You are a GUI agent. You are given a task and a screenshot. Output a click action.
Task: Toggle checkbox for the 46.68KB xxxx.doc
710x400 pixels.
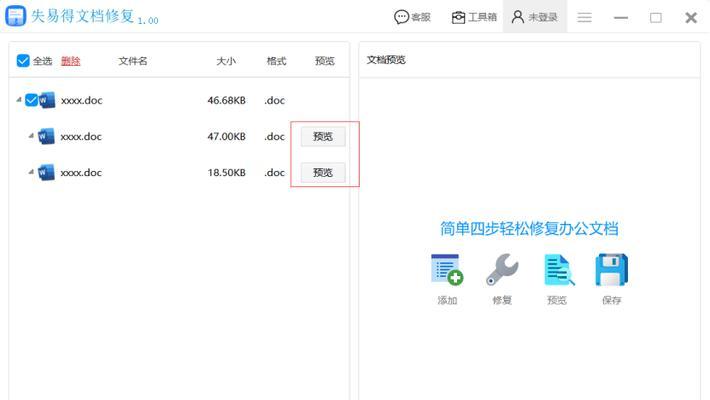[x=31, y=100]
